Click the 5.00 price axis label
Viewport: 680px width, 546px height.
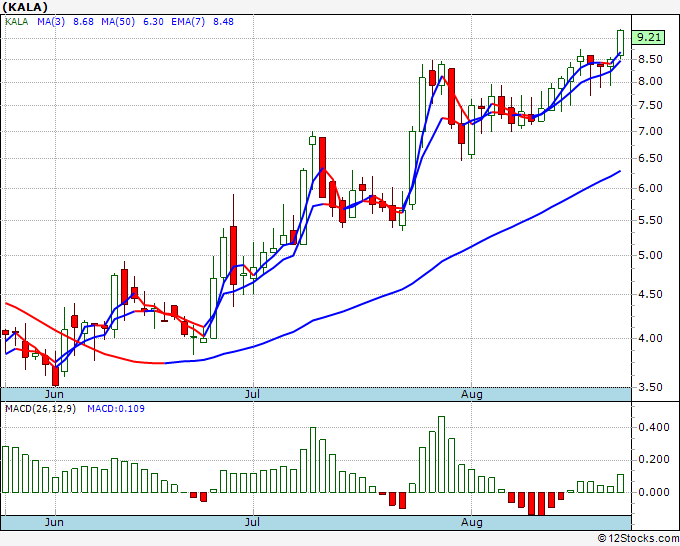point(650,255)
